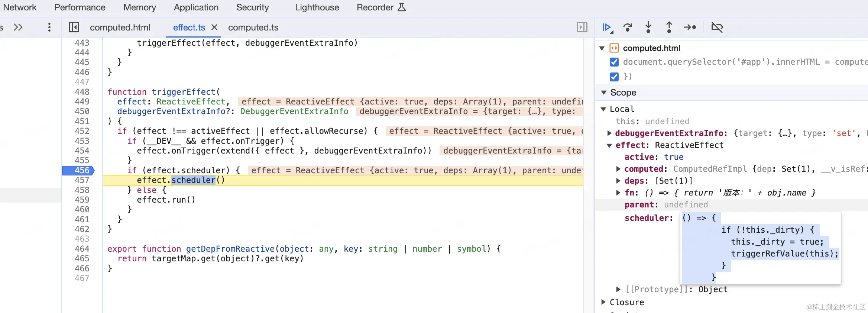Expand the Closure scope
This screenshot has width=868, height=313.
point(603,302)
